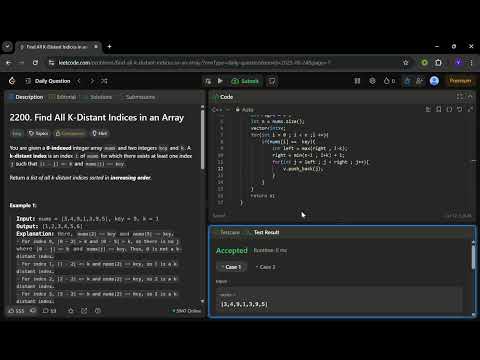Switch to the Solutions tab
This screenshot has height=360, width=480.
click(98, 97)
